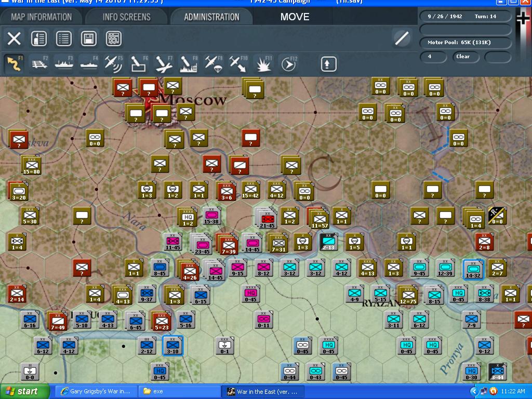Open the preferences grid icon
Screen dimensions: 532x399
tap(114, 38)
